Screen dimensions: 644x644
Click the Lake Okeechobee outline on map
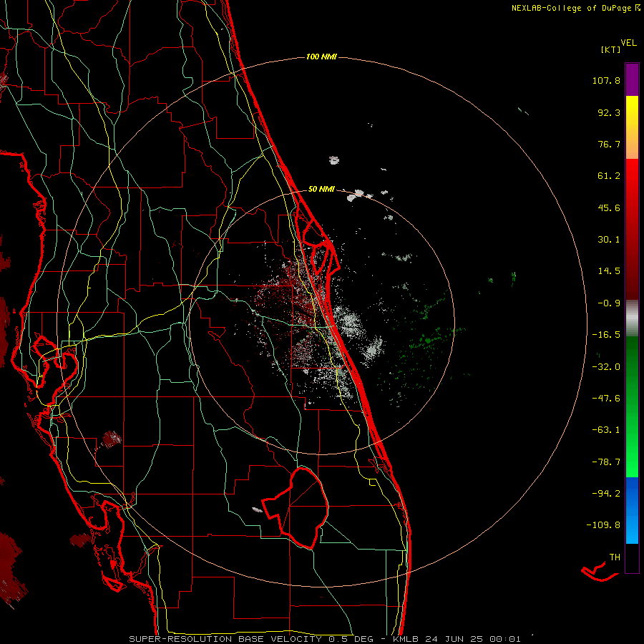[x=296, y=507]
